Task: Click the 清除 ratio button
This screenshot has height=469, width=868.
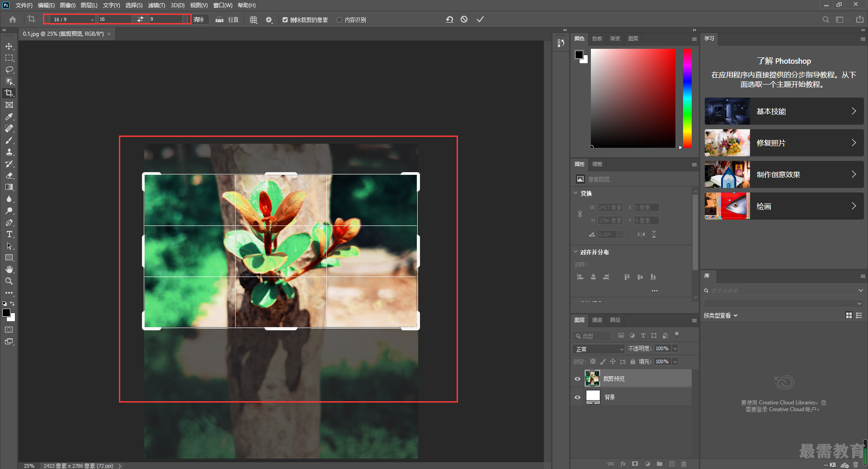Action: tap(199, 19)
